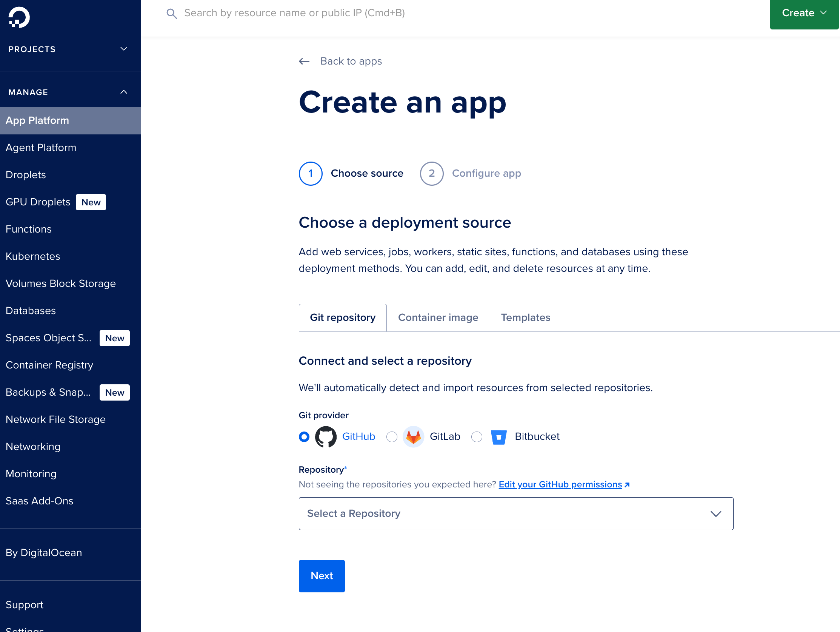The image size is (840, 632).
Task: Select GitLab as the Git provider
Action: point(392,437)
